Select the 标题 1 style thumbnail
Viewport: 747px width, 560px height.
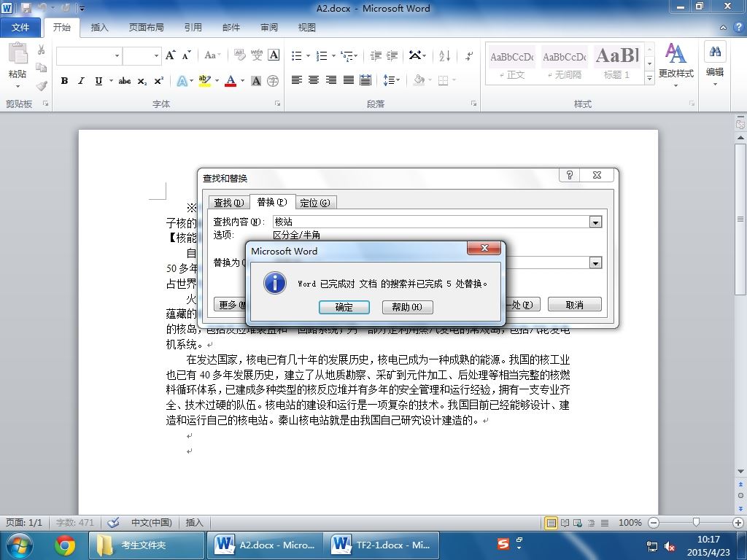616,64
